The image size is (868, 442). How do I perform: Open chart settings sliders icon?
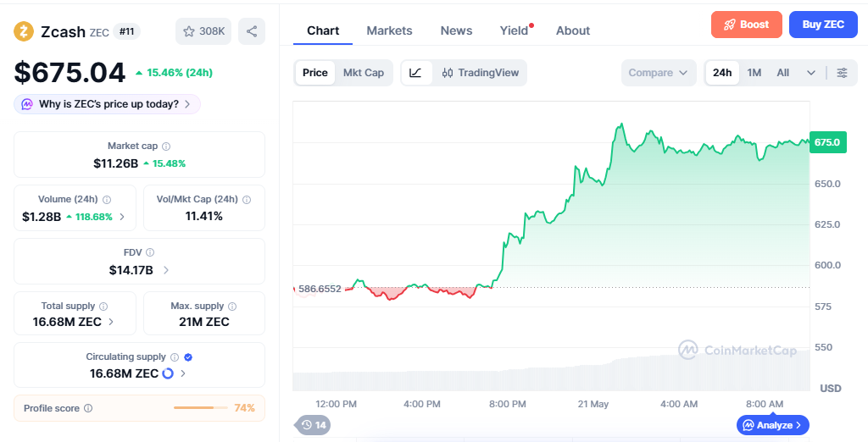pos(842,73)
